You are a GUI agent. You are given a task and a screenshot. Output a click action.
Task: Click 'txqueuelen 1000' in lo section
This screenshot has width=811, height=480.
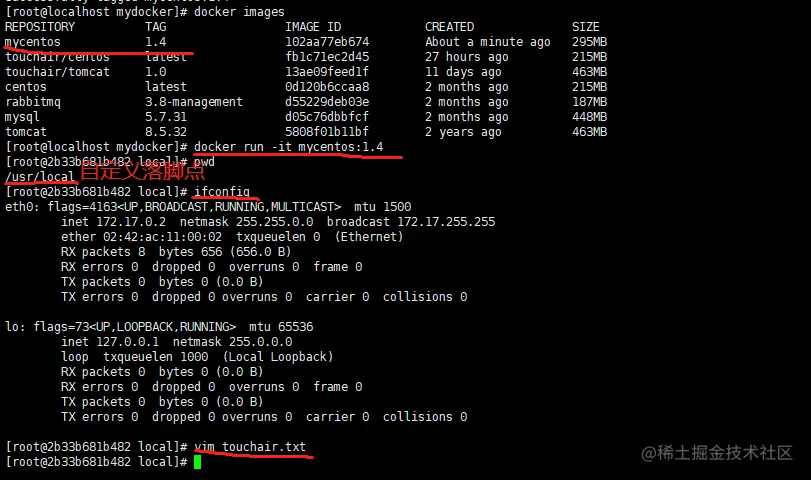(x=155, y=357)
